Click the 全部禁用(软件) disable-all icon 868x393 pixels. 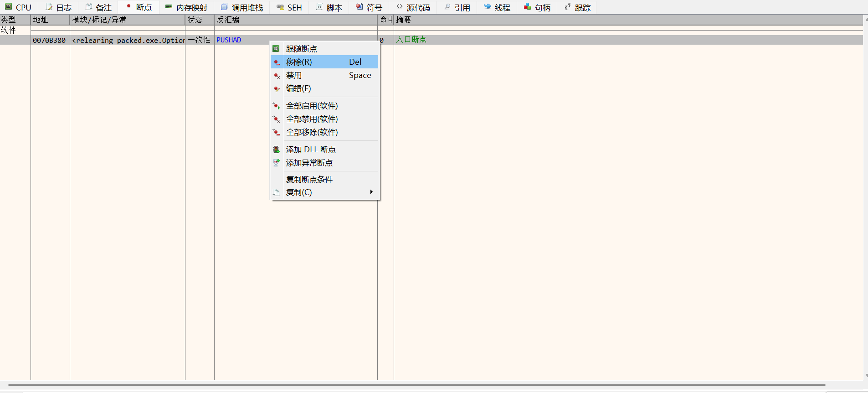(276, 119)
